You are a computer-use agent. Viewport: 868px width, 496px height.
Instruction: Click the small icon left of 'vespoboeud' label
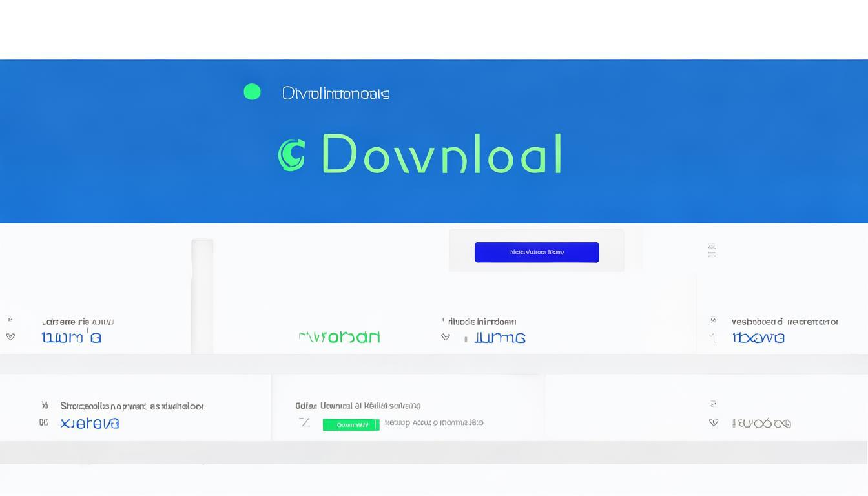[x=713, y=320]
